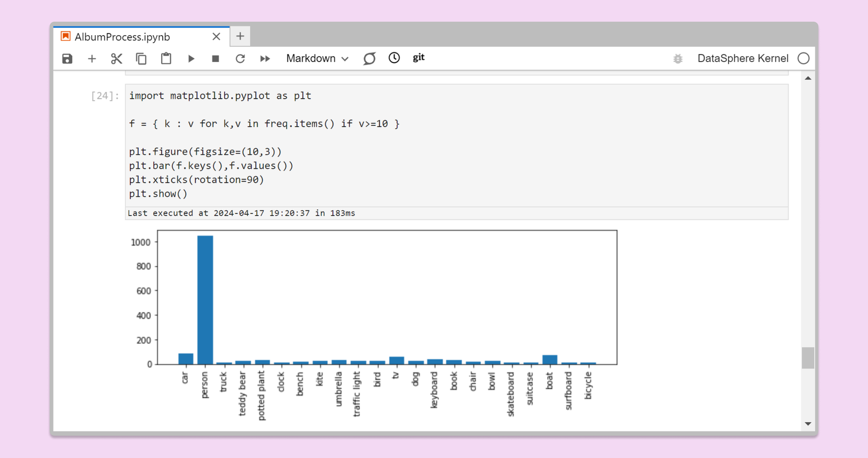The image size is (868, 458).
Task: Run the selected cell
Action: (x=191, y=58)
